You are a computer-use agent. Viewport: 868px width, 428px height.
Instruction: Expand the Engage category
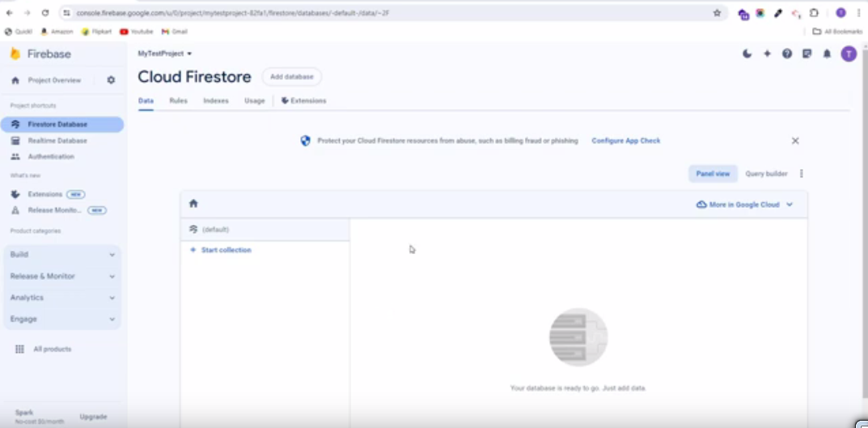[62, 320]
